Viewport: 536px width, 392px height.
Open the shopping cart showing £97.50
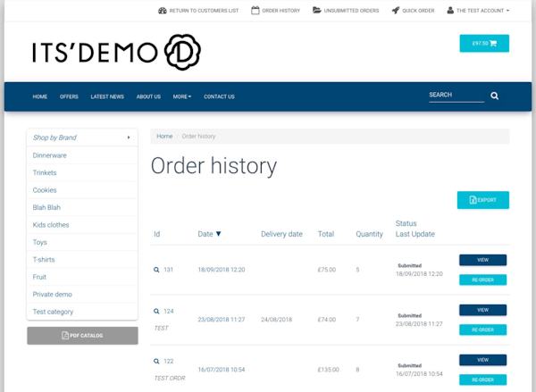[483, 43]
